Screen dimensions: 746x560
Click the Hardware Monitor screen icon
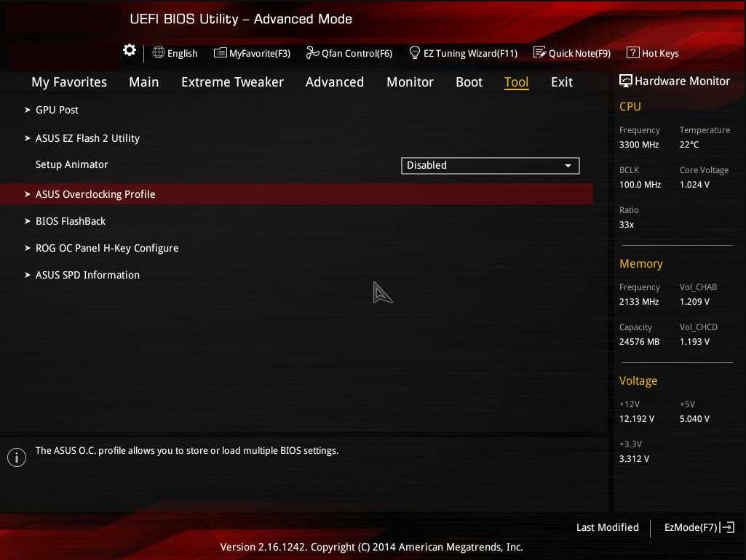click(626, 81)
